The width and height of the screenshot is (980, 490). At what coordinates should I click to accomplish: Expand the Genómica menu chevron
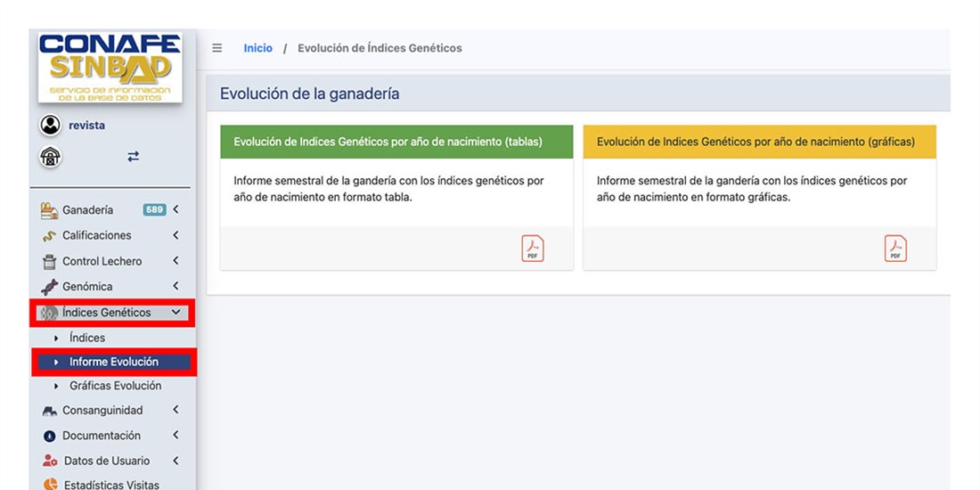point(176,286)
